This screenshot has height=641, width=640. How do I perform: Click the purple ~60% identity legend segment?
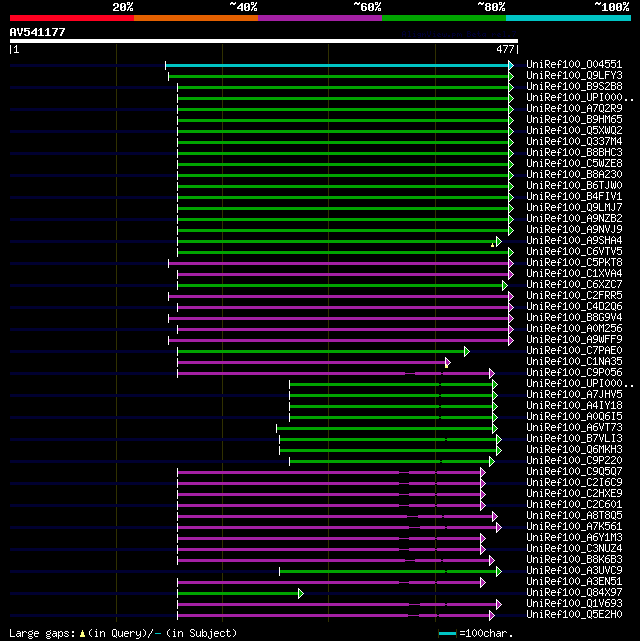click(x=320, y=18)
